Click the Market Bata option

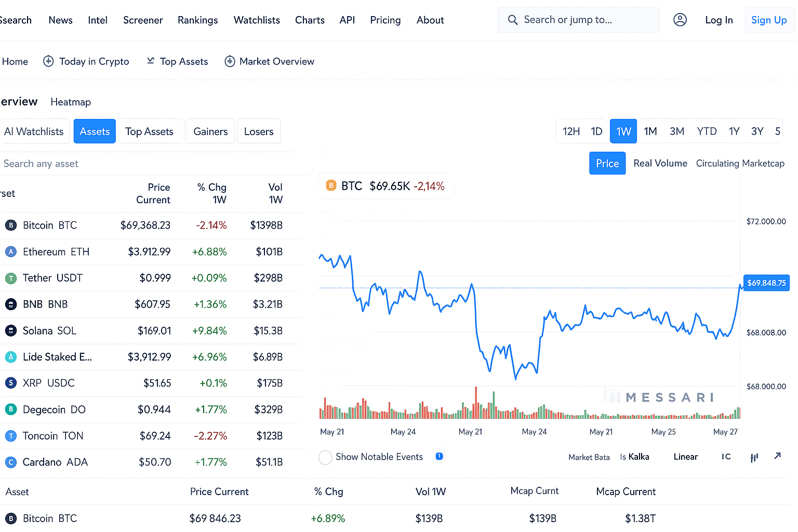[x=589, y=457]
